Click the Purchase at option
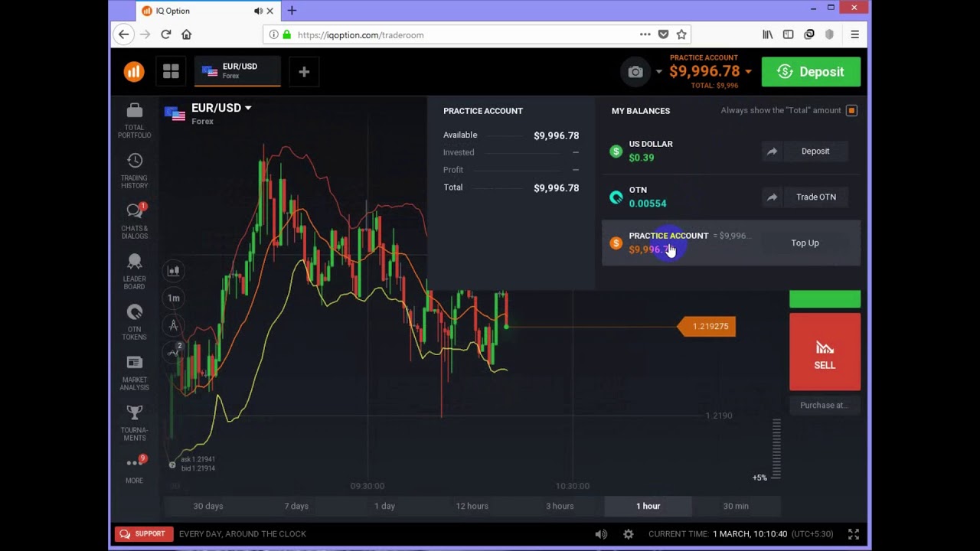The width and height of the screenshot is (980, 551). point(825,406)
